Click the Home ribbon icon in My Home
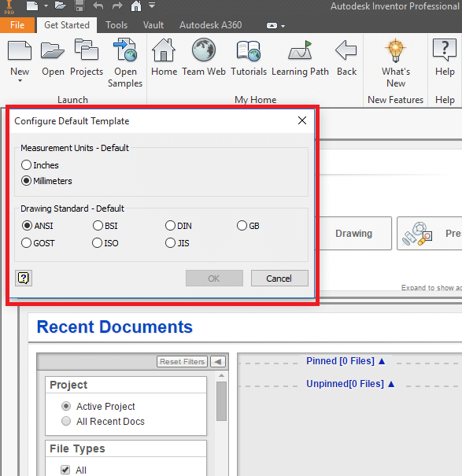Viewport: 462px width, 476px height. coord(164,50)
